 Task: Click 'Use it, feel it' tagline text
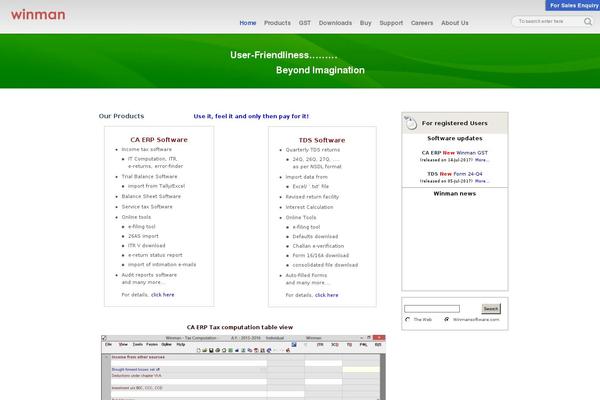click(x=251, y=116)
